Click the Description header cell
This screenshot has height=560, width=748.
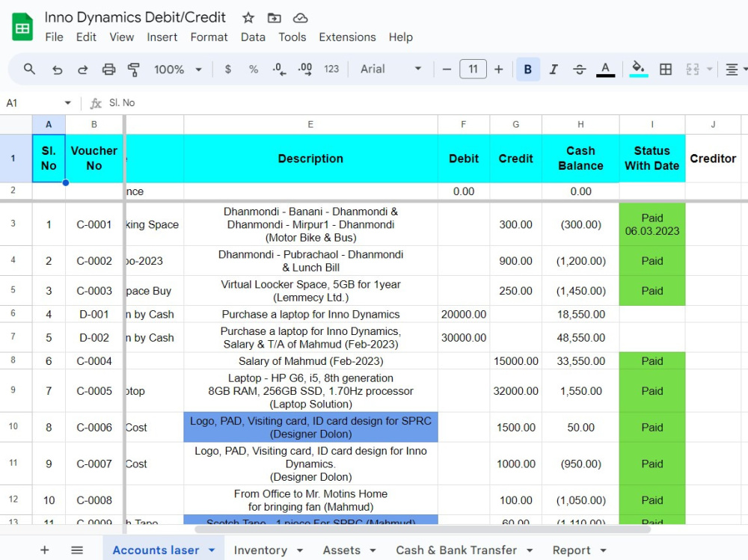(310, 159)
